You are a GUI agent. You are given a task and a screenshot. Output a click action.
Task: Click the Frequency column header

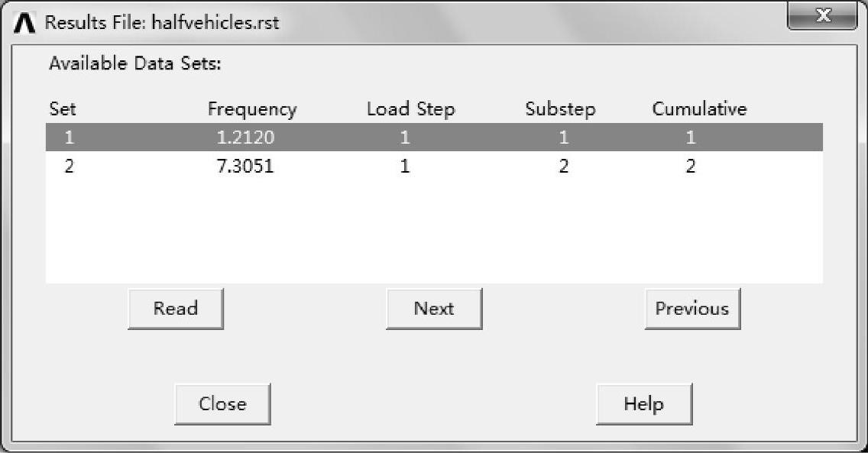point(251,109)
